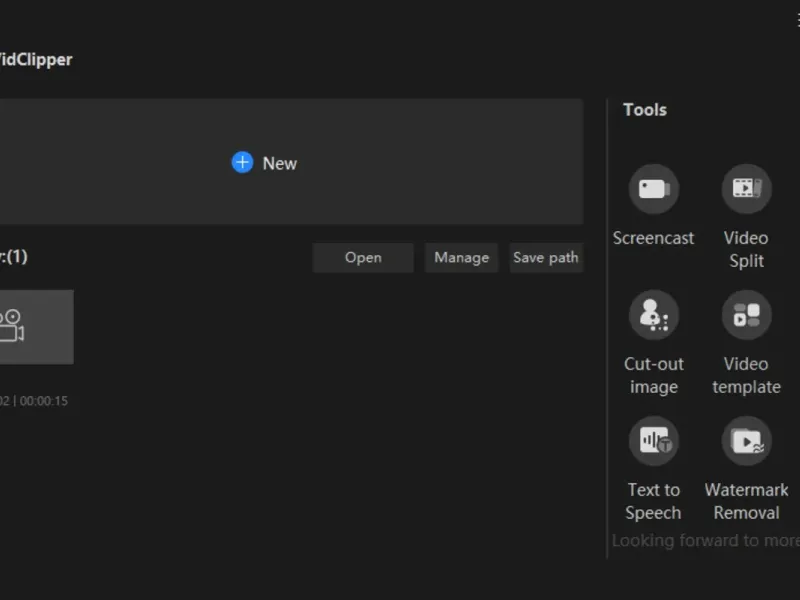Click the blue plus icon beside New

click(x=242, y=162)
